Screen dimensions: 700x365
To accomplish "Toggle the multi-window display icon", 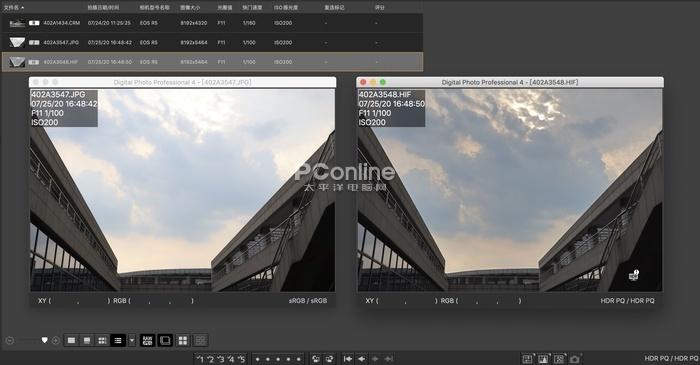I will click(x=165, y=340).
